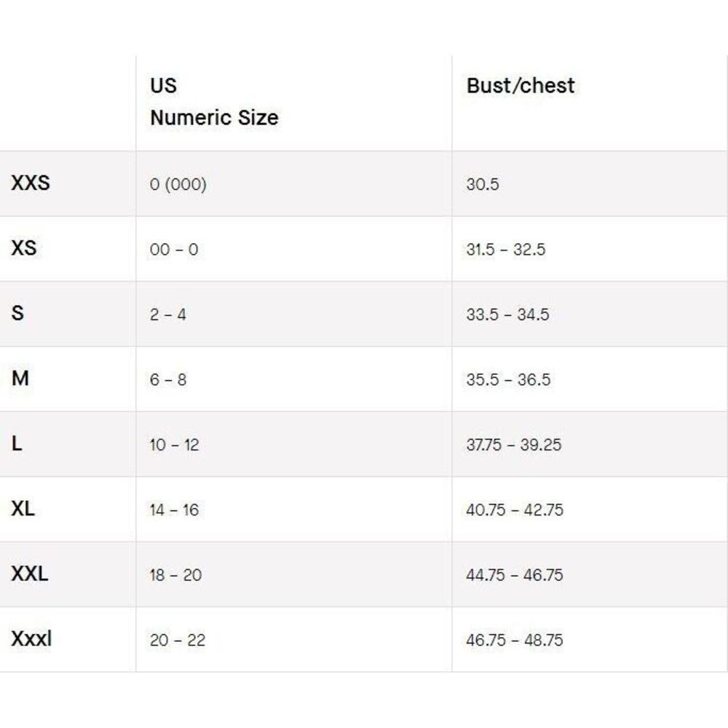Click the XL size label
728x728 pixels.
(x=23, y=508)
